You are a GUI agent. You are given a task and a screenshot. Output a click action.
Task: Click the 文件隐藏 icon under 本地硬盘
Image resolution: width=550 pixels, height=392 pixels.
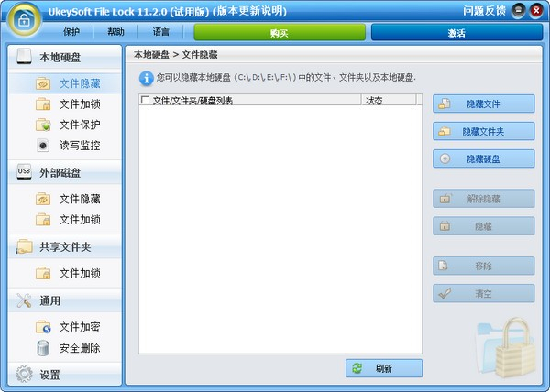point(43,83)
